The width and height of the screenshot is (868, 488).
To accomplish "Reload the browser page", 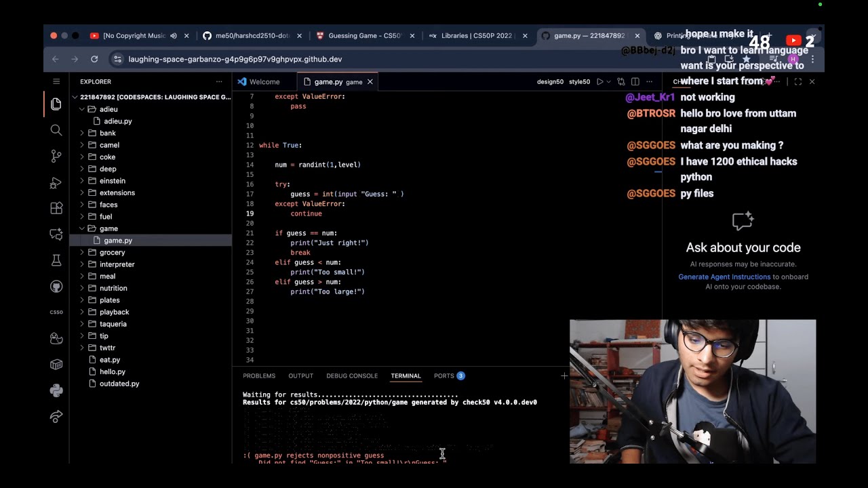I will pos(94,59).
